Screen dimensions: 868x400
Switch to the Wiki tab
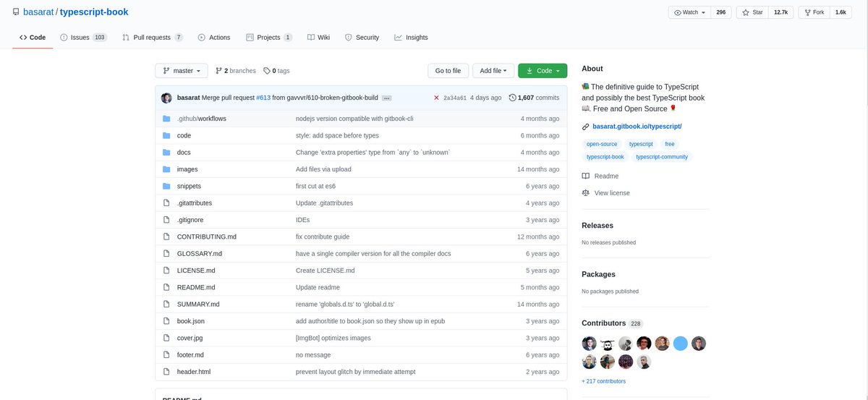[318, 38]
